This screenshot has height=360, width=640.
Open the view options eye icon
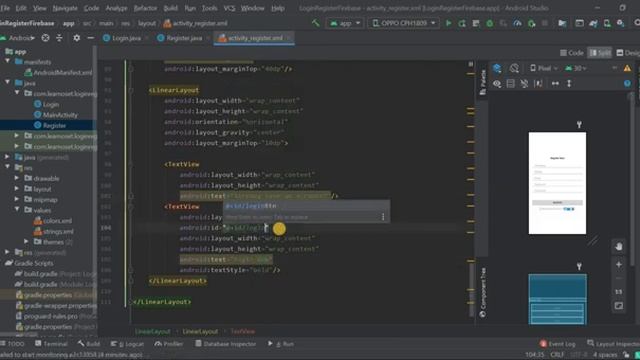497,84
